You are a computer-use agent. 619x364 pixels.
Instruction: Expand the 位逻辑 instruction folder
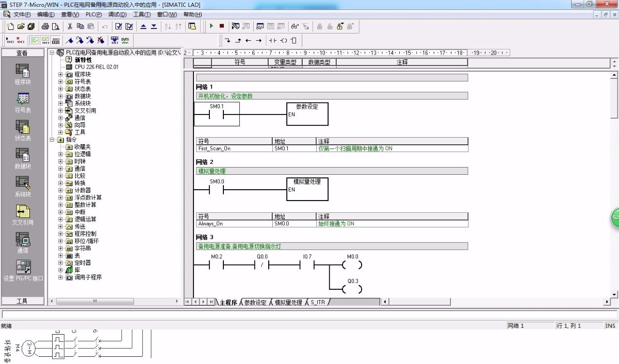[x=60, y=154]
